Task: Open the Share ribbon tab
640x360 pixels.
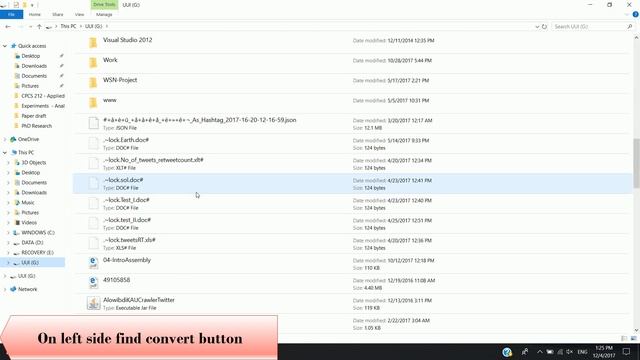Action: [x=58, y=14]
